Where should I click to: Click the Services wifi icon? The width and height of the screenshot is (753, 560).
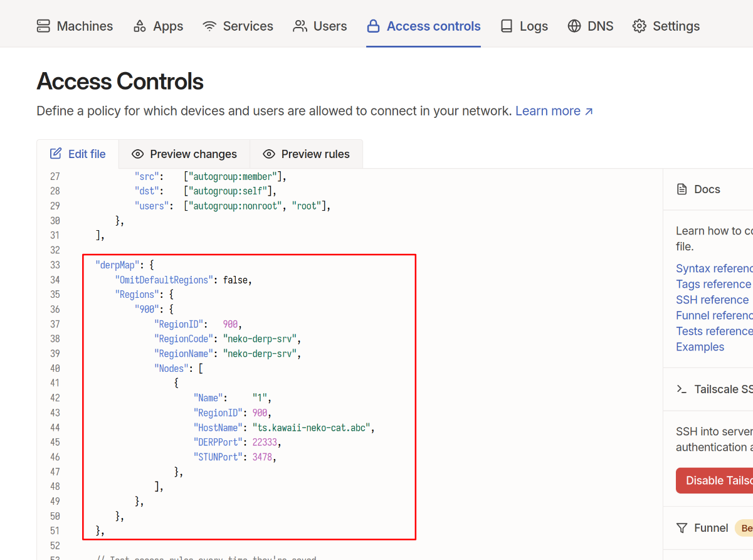tap(209, 26)
